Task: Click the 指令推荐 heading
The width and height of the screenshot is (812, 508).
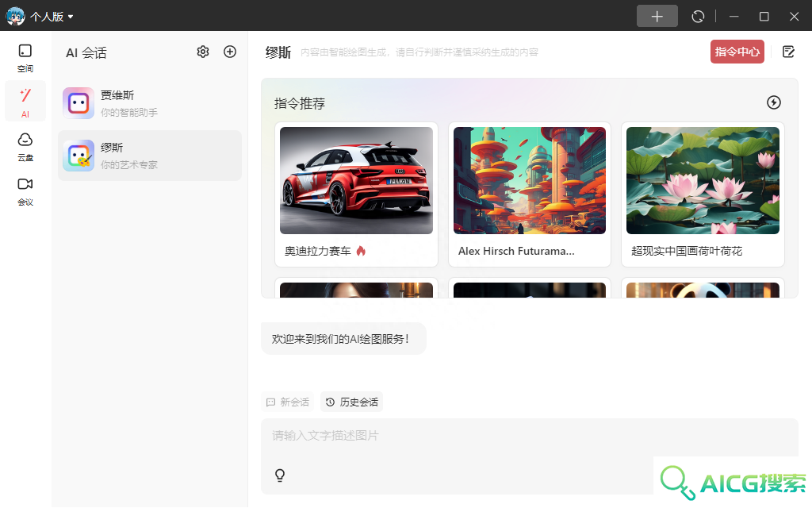Action: click(x=299, y=104)
